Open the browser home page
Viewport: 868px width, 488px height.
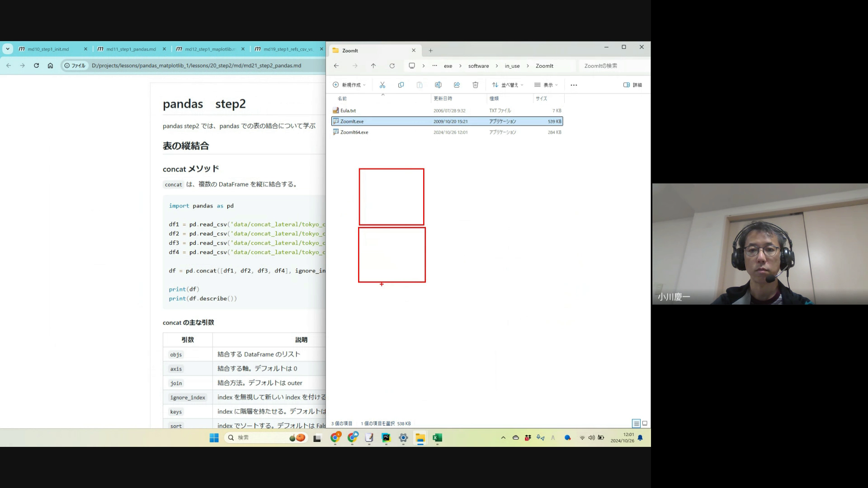point(50,66)
